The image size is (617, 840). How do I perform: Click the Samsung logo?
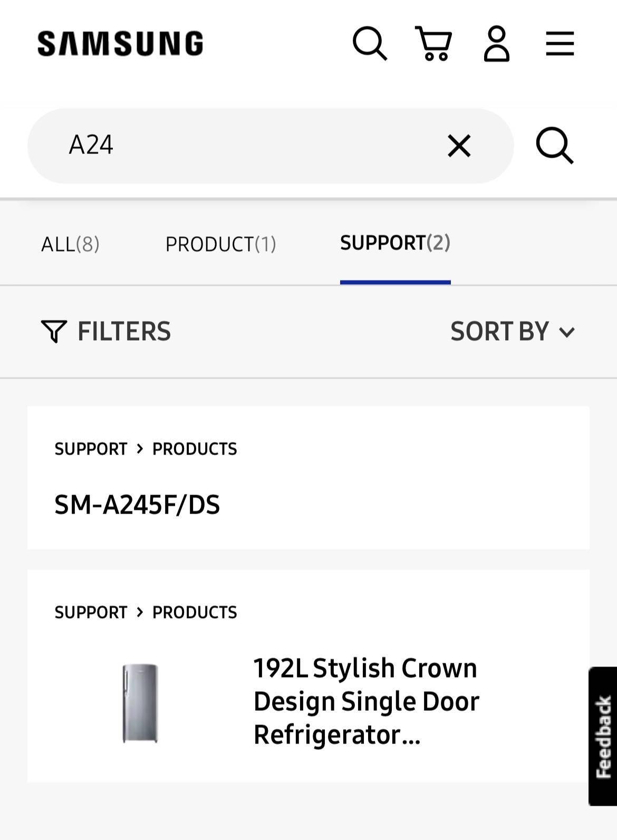coord(120,43)
